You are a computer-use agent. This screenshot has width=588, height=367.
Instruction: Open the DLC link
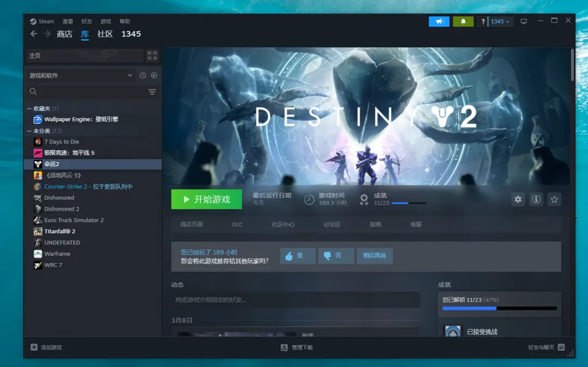[237, 224]
